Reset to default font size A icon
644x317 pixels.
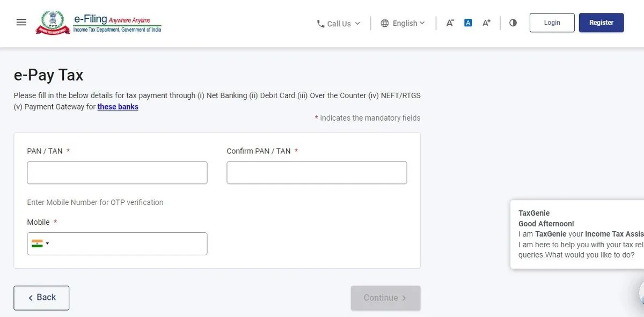(x=468, y=23)
